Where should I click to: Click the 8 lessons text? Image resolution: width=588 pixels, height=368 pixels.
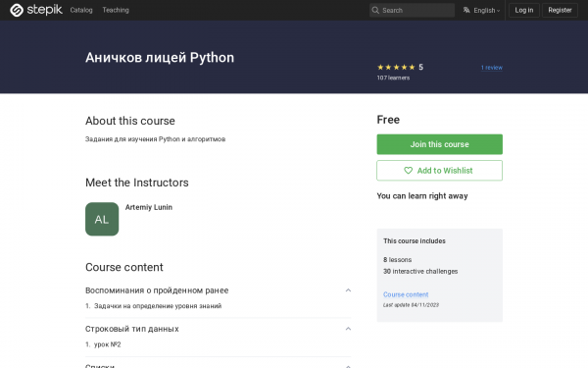pyautogui.click(x=398, y=260)
